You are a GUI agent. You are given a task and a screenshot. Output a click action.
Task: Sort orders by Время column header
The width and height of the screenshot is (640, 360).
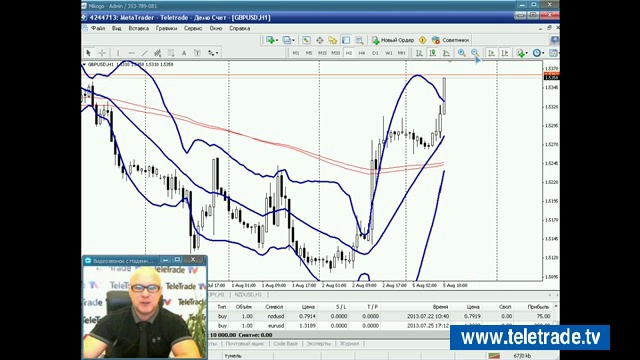click(440, 307)
